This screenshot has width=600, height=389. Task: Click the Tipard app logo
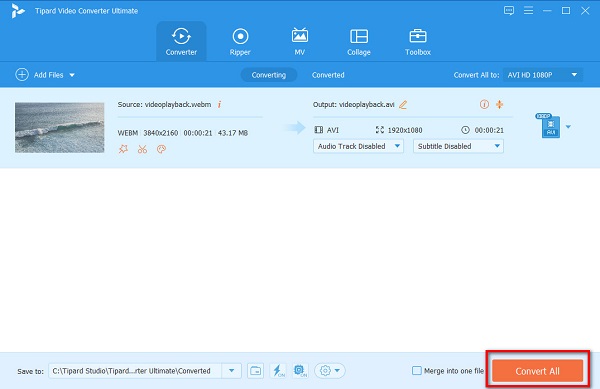point(17,11)
